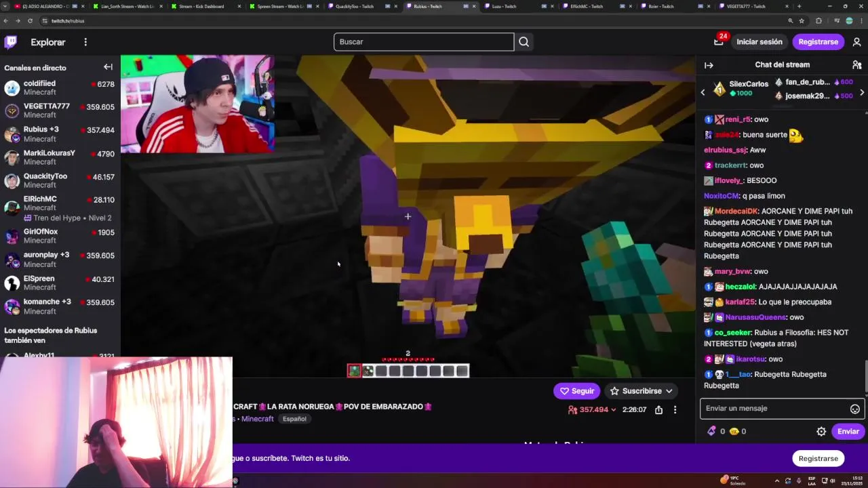The image size is (868, 488).
Task: Click chat username MordecaiDK
Action: 736,211
